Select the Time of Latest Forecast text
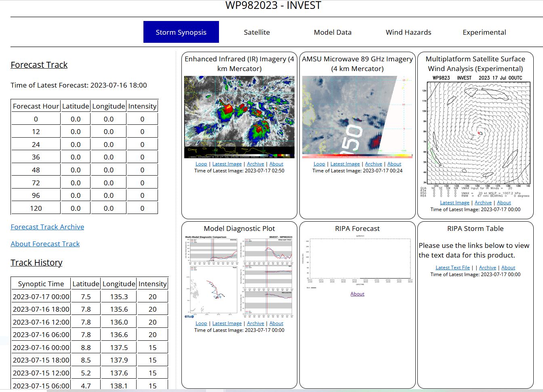This screenshot has width=543, height=392. pyautogui.click(x=79, y=85)
